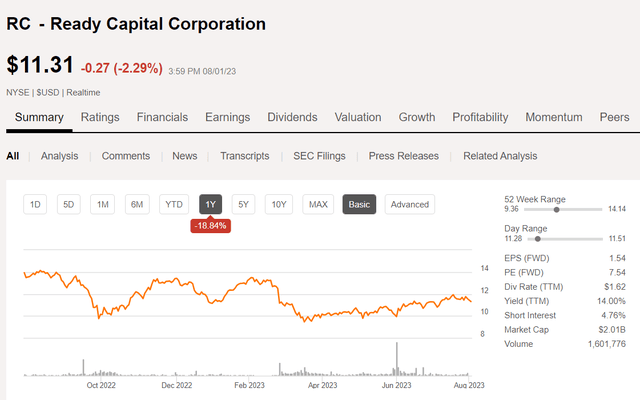
Task: Switch chart to 5Y range
Action: (243, 205)
